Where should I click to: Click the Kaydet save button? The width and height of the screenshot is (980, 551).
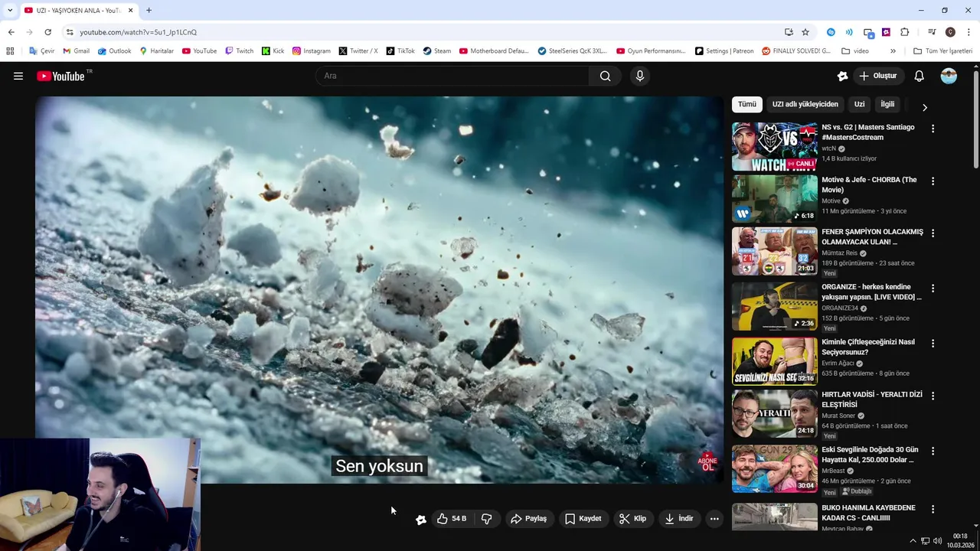(583, 519)
